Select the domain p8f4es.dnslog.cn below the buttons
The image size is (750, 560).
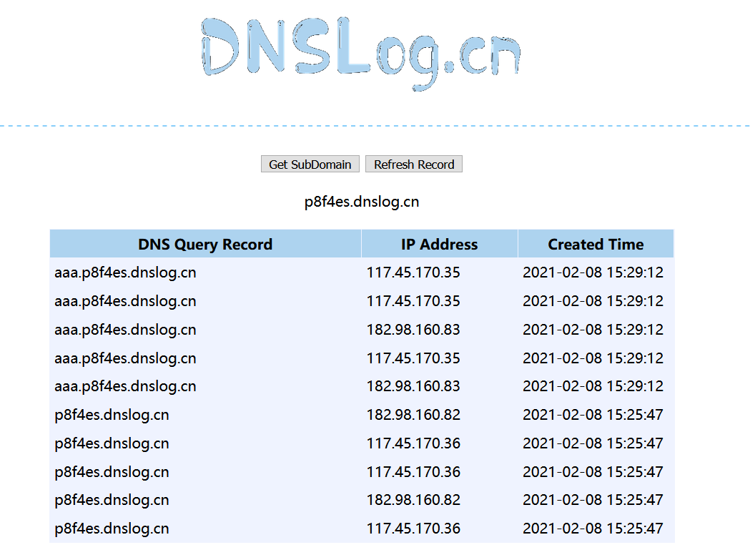coord(360,202)
